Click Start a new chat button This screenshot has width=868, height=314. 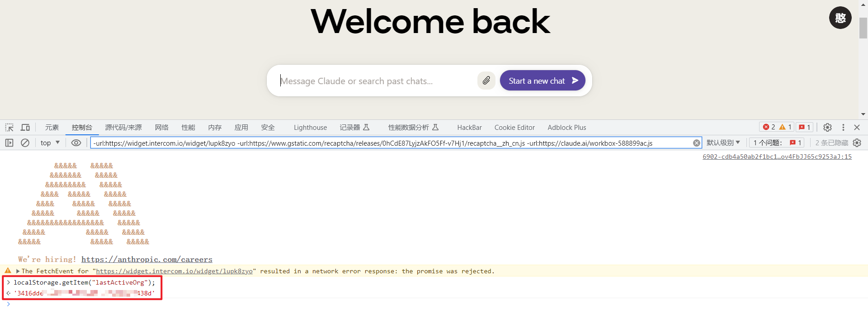pyautogui.click(x=542, y=81)
